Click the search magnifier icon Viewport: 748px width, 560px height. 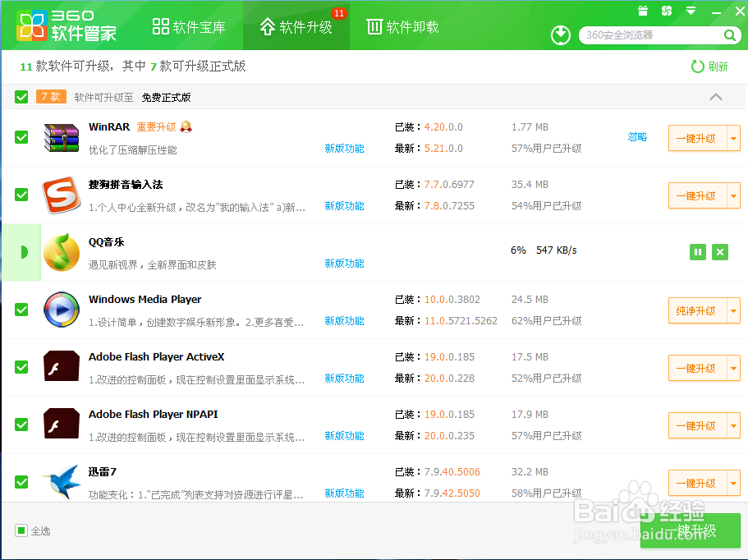729,35
